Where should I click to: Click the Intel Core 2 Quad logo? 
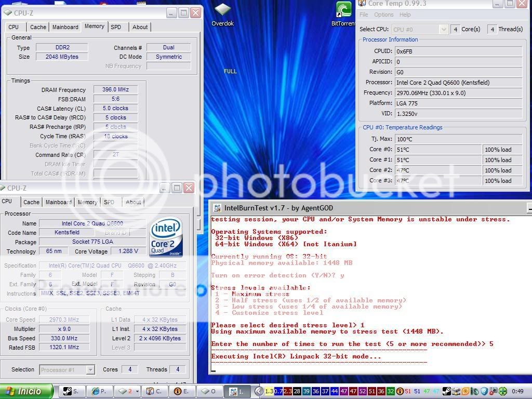pos(166,236)
